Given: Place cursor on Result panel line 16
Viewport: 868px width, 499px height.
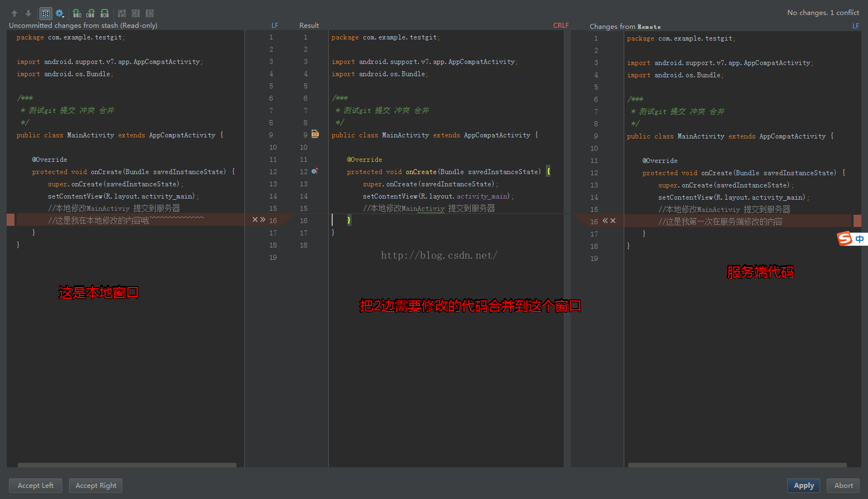Looking at the screenshot, I should point(446,220).
